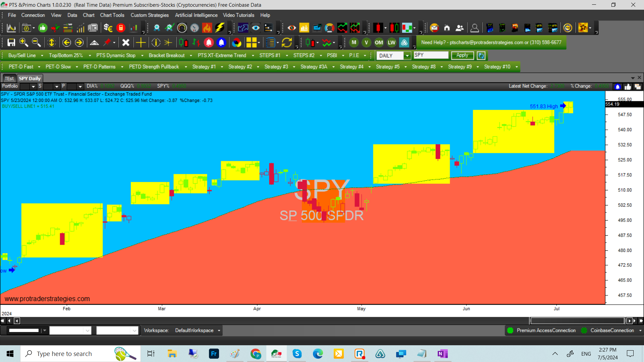Click the yellow right arrow icon
The width and height of the screenshot is (644, 362).
point(79,43)
